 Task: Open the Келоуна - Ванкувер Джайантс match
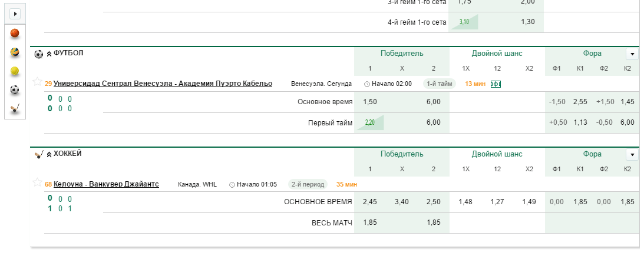(107, 185)
